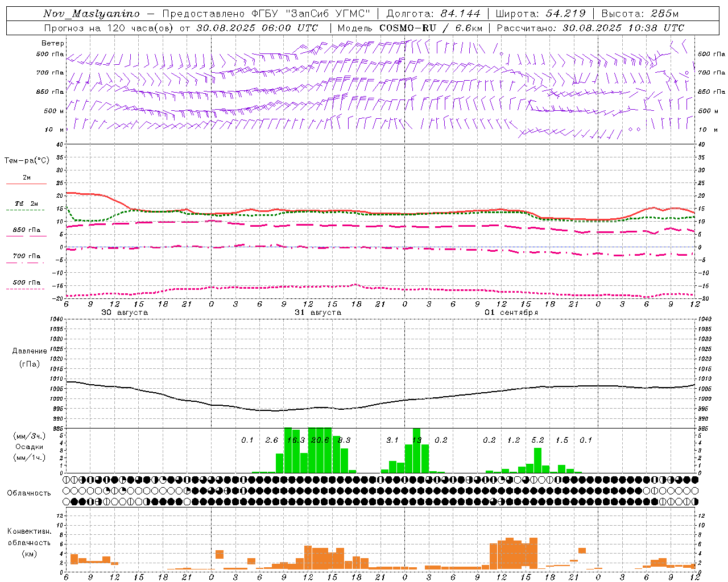
Task: Select the Td 2м dew point legend
Action: [x=26, y=205]
